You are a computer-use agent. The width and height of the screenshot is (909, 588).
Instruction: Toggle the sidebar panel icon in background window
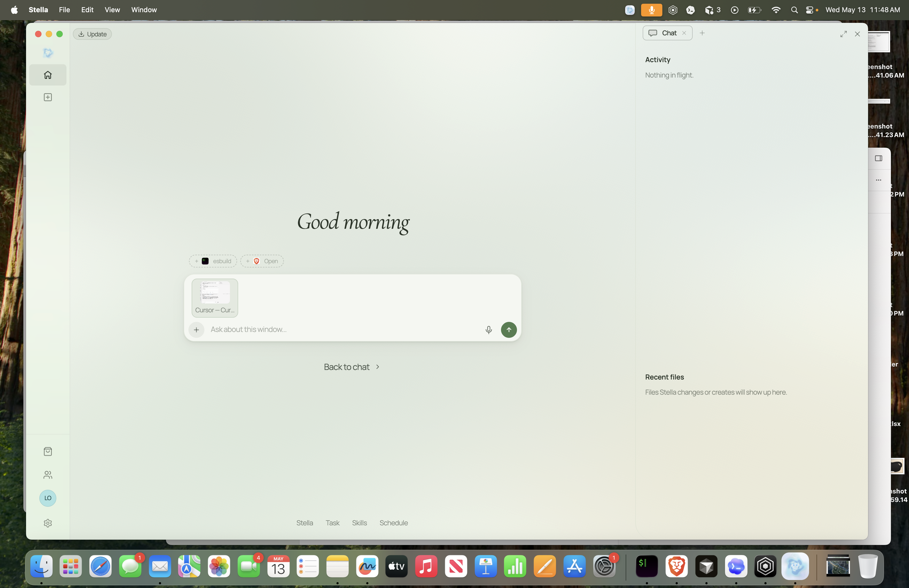(x=878, y=158)
